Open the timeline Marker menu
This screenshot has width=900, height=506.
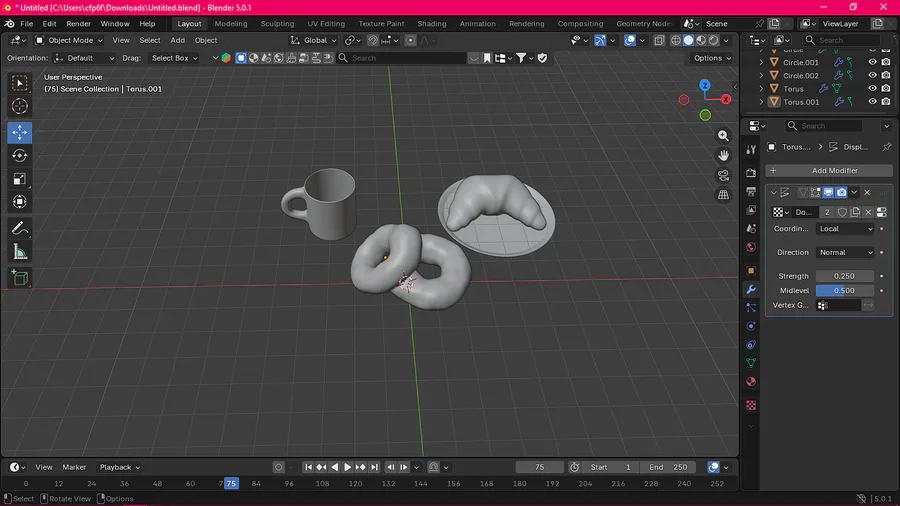point(74,467)
